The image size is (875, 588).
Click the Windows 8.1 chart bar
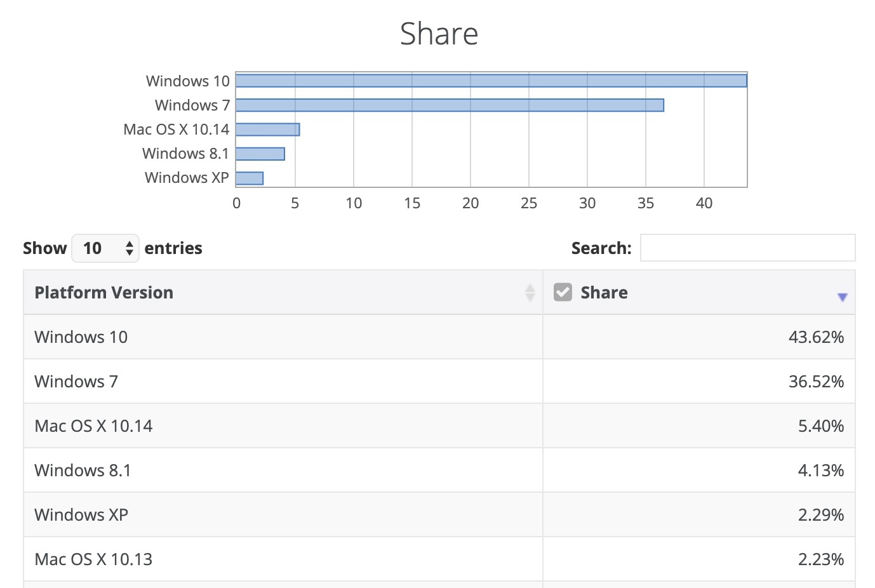tap(260, 154)
